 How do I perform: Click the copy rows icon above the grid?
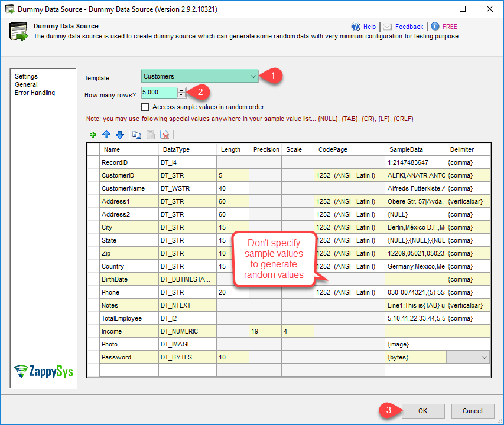pos(137,135)
